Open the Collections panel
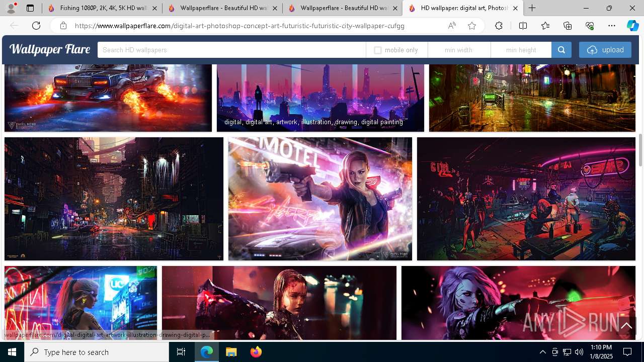The width and height of the screenshot is (644, 362). pos(568,26)
